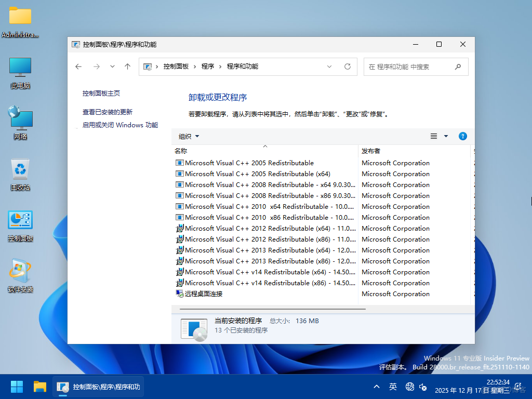Image resolution: width=532 pixels, height=399 pixels.
Task: Click the change view icon on the toolbar
Action: (434, 136)
